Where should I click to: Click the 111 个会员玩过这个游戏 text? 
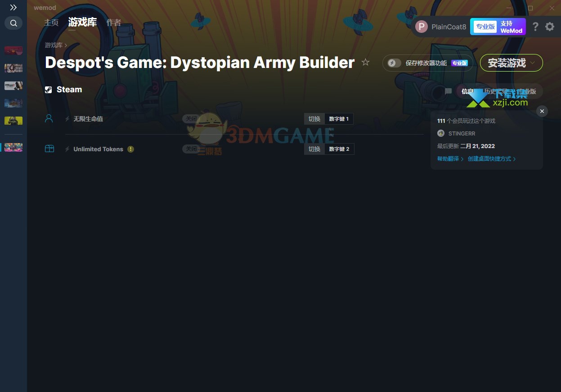(466, 121)
